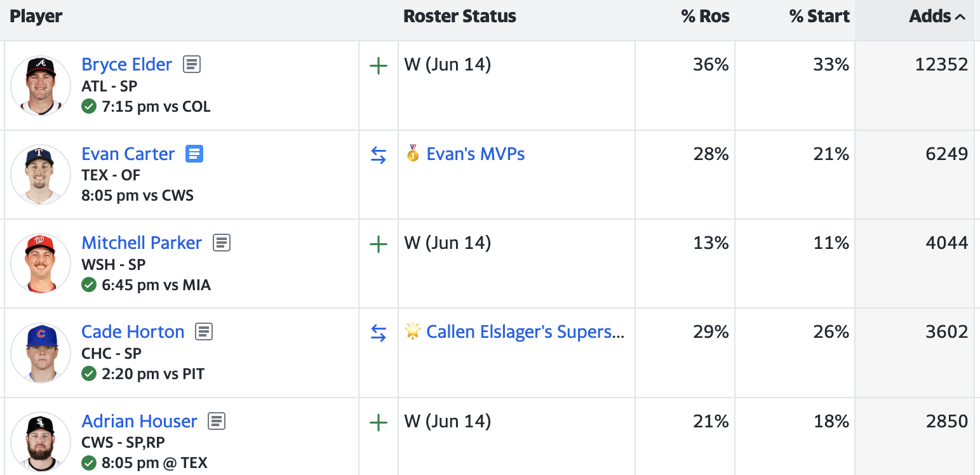Screen dimensions: 980x475
Task: Open Evan's MVPs team link
Action: (x=475, y=154)
